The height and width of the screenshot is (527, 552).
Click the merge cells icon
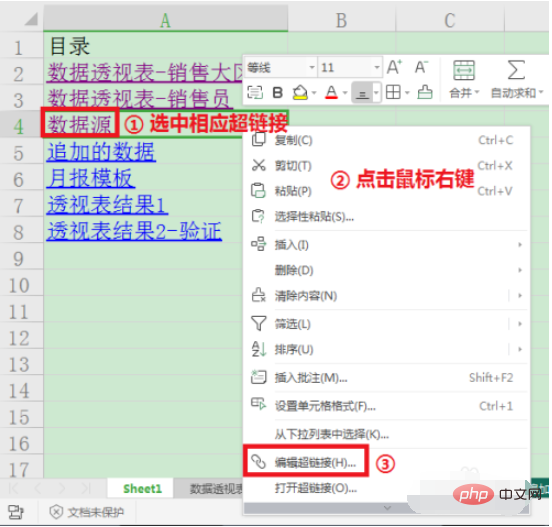464,70
